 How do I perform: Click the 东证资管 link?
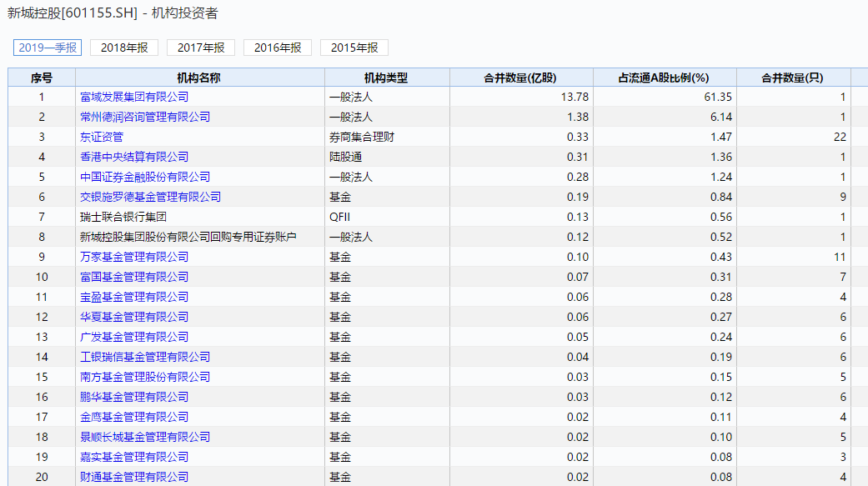[x=101, y=137]
